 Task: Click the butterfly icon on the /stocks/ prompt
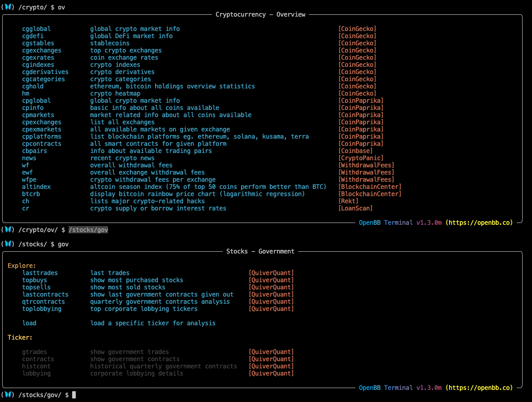tap(8, 244)
